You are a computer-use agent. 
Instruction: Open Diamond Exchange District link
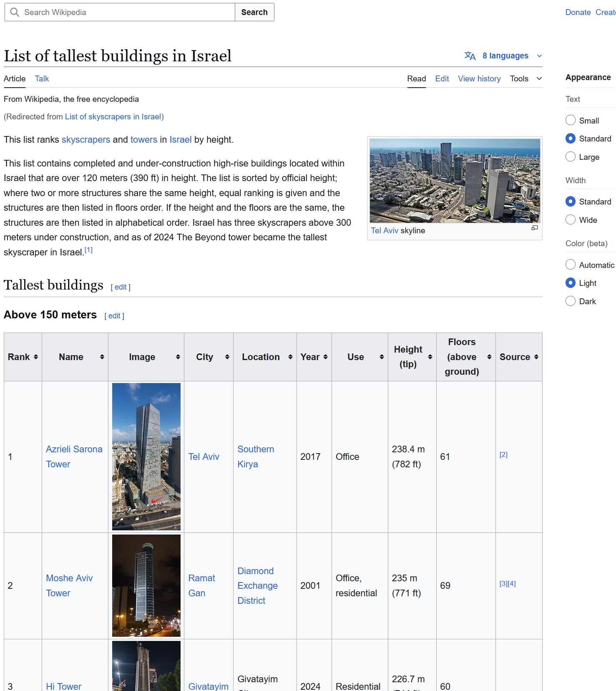[x=257, y=585]
